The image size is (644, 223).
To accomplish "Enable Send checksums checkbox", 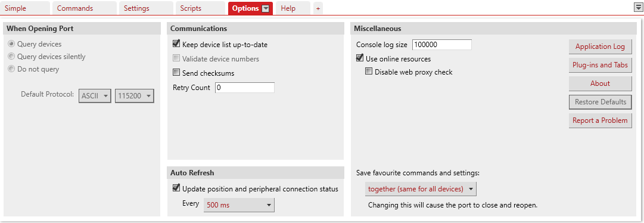I will (176, 73).
